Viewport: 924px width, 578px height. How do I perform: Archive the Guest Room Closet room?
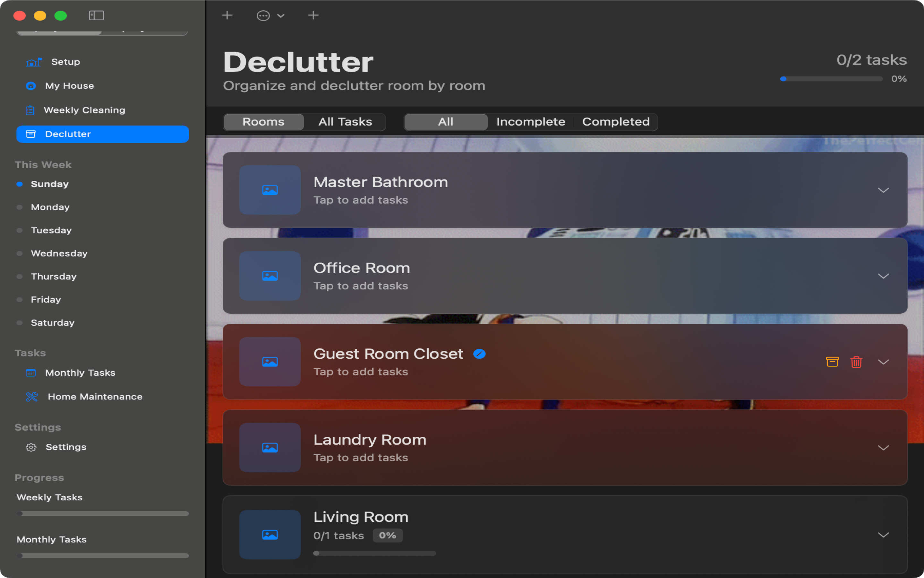pyautogui.click(x=832, y=362)
